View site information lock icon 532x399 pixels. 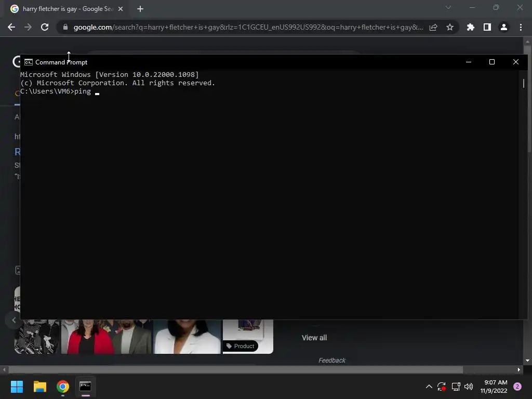point(65,27)
